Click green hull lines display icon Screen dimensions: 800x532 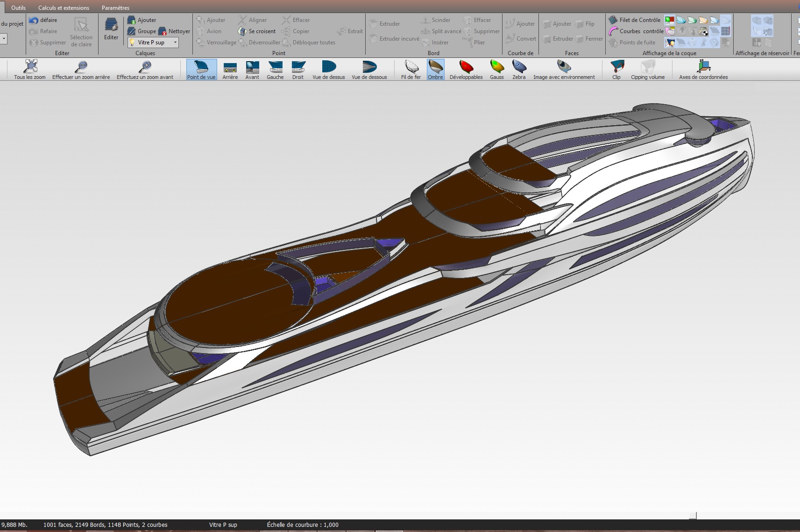click(x=692, y=20)
